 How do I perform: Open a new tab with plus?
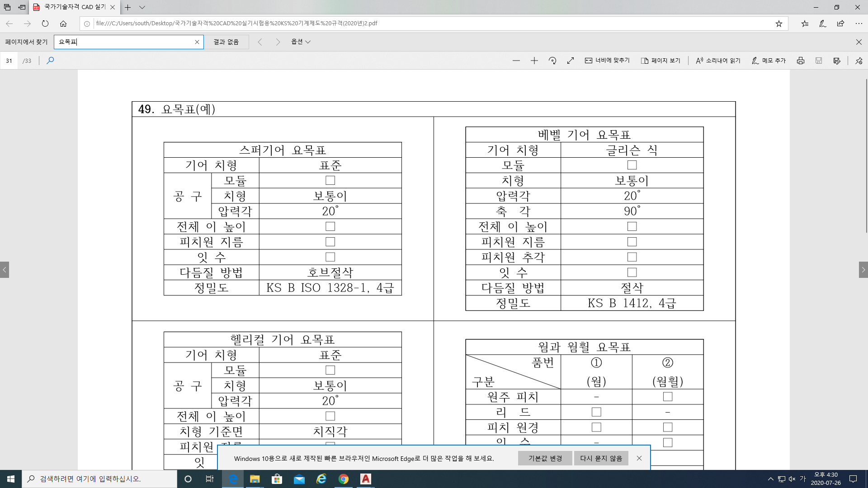coord(128,7)
